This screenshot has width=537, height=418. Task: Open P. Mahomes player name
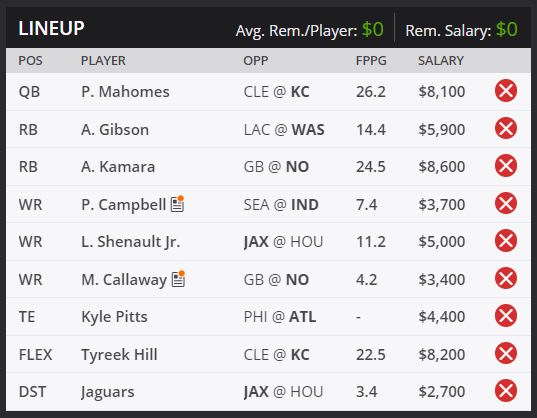tap(125, 92)
